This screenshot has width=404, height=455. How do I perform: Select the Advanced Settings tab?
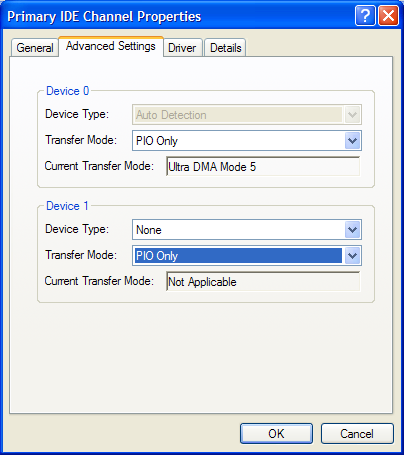click(x=111, y=46)
